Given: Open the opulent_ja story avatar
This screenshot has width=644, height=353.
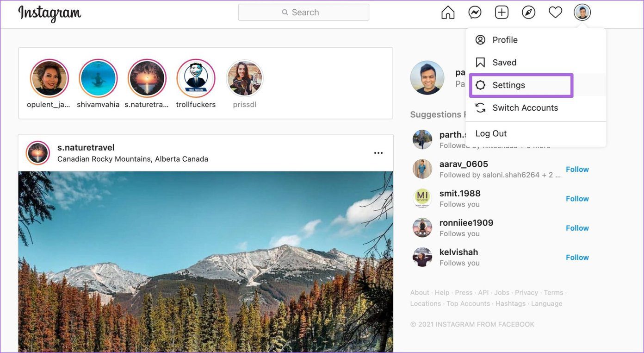Looking at the screenshot, I should [x=50, y=78].
